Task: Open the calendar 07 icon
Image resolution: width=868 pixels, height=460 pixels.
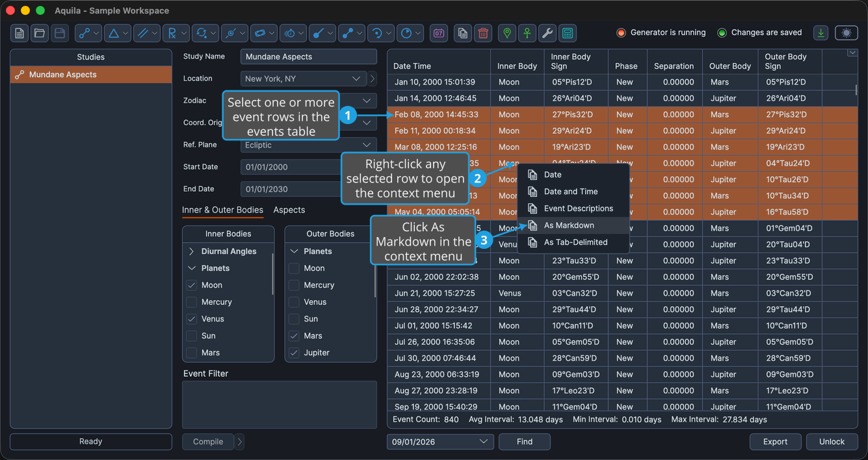Action: [439, 33]
